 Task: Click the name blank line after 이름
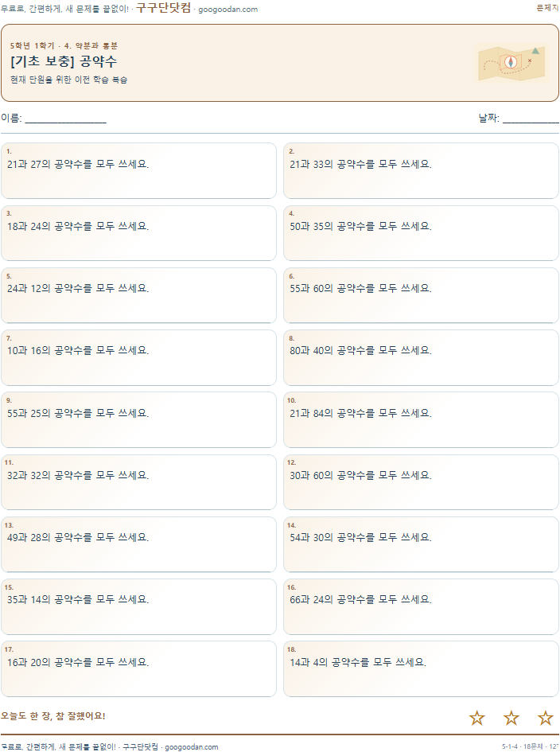coord(66,119)
